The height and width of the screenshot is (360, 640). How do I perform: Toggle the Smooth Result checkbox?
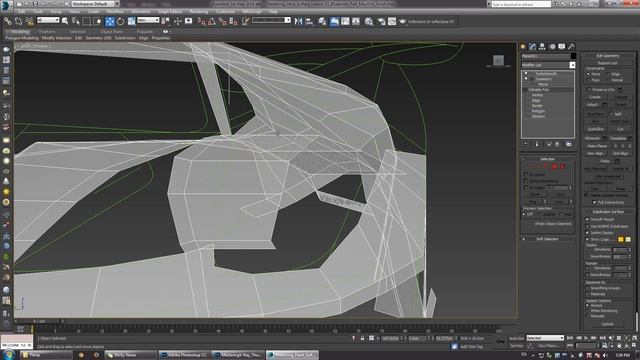point(587,219)
